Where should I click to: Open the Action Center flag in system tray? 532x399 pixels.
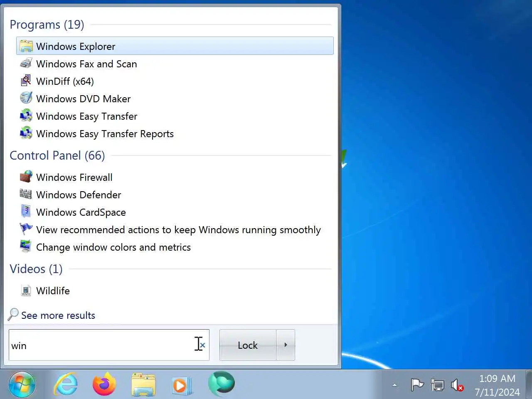pos(417,385)
